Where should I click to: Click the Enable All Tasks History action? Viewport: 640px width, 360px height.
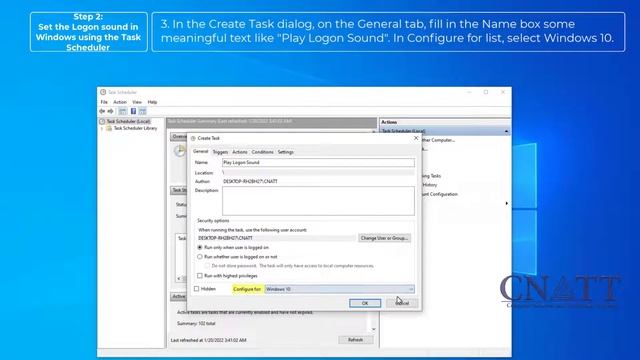tap(429, 185)
